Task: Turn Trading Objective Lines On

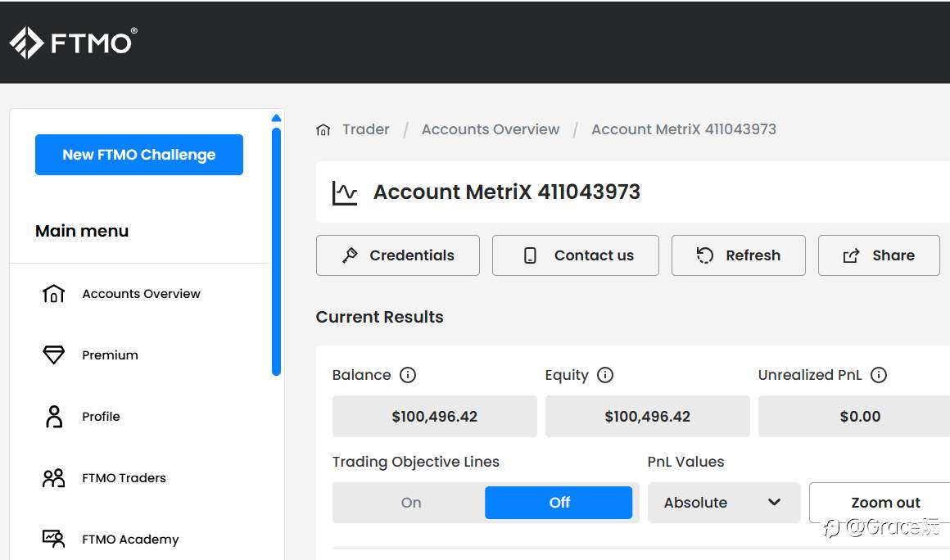Action: [x=411, y=503]
